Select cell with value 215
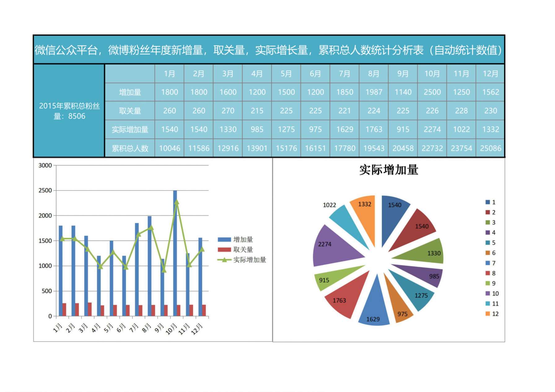The width and height of the screenshot is (555, 392). 257,111
